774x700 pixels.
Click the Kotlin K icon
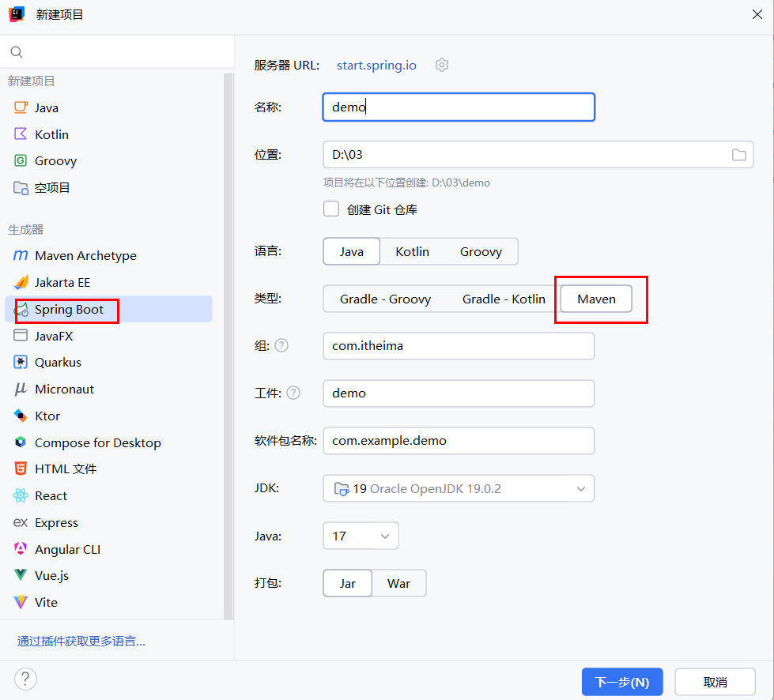click(x=21, y=134)
